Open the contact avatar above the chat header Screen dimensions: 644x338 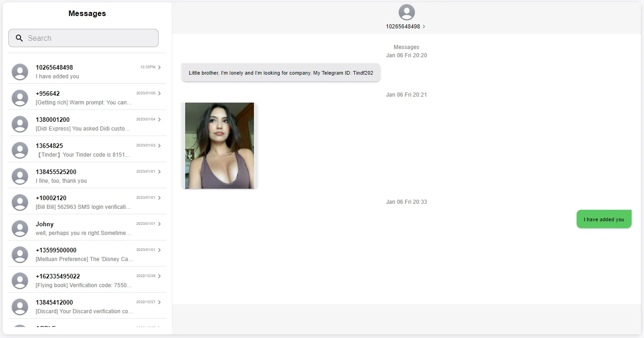click(x=406, y=12)
